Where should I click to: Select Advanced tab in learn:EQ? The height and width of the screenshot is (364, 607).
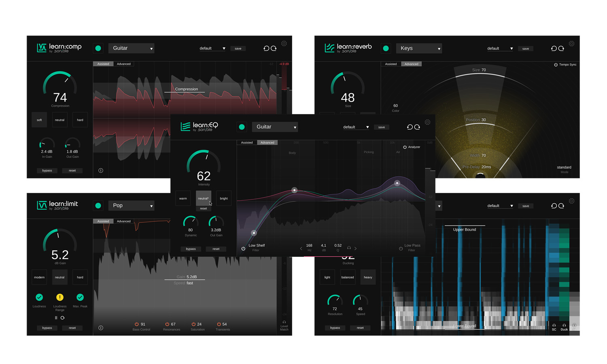[267, 142]
